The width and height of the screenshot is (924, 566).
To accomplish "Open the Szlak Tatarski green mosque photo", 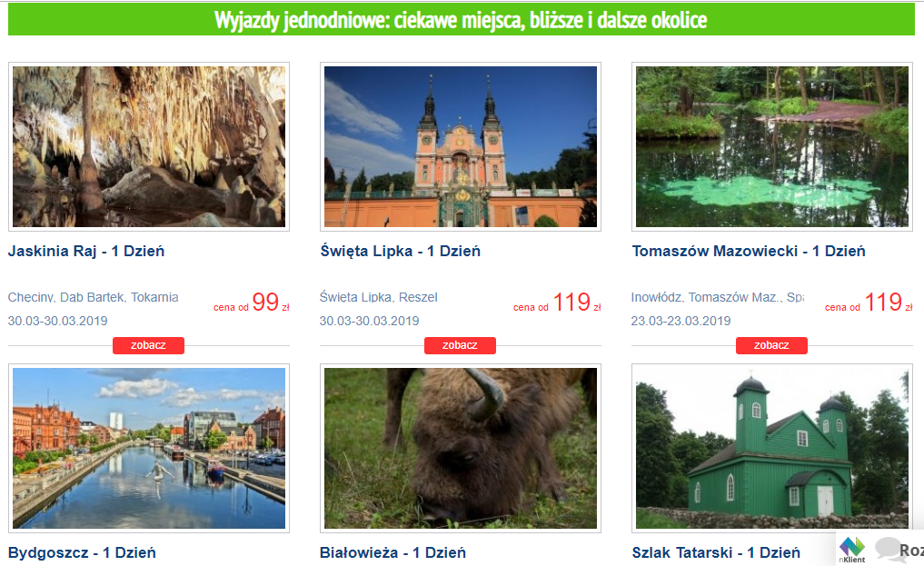I will [x=772, y=448].
